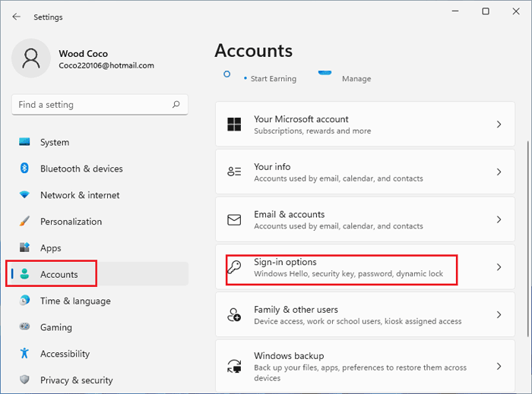This screenshot has height=394, width=532.
Task: Open Privacy & security category
Action: point(100,380)
